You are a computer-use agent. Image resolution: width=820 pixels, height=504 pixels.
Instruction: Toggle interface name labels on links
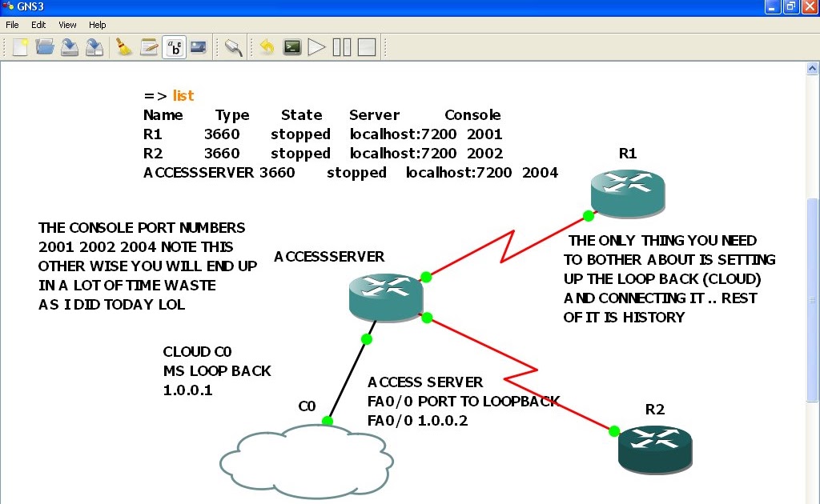pos(175,46)
